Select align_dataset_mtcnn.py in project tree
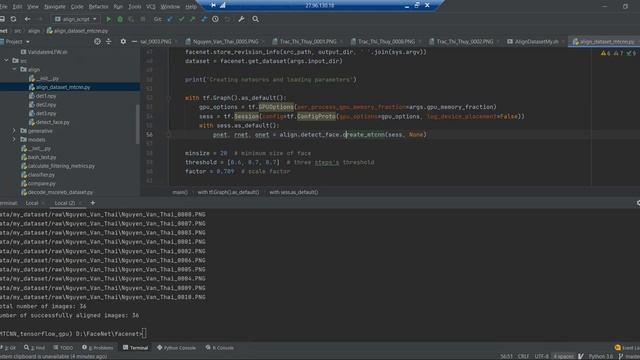 coord(63,87)
